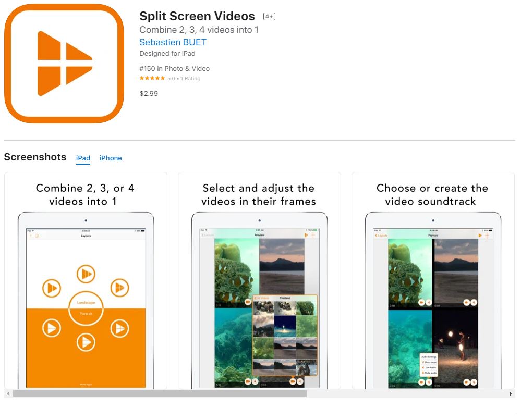Open the screenshot 'Choose or create the video soundtrack'
Image resolution: width=521 pixels, height=420 pixels.
(x=433, y=280)
